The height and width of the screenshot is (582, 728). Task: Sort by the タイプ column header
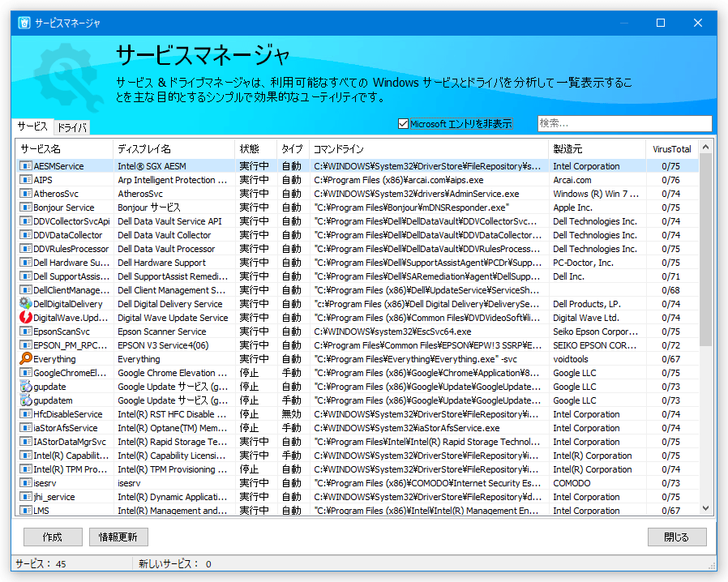click(x=293, y=149)
